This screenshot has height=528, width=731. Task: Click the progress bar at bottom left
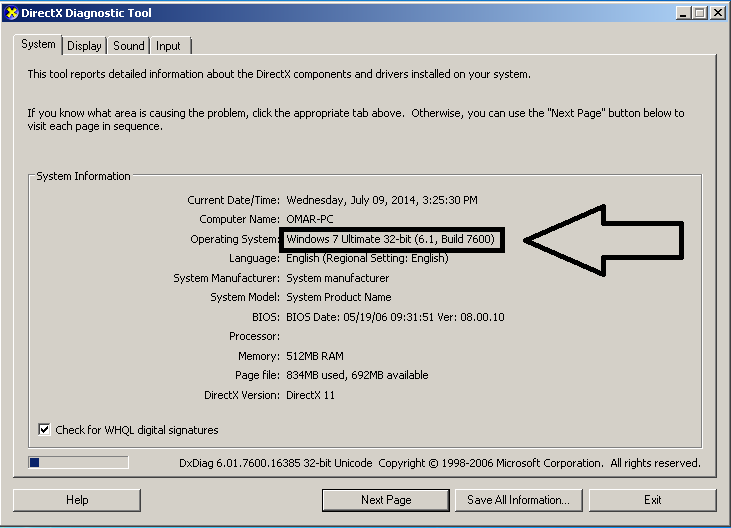click(78, 462)
